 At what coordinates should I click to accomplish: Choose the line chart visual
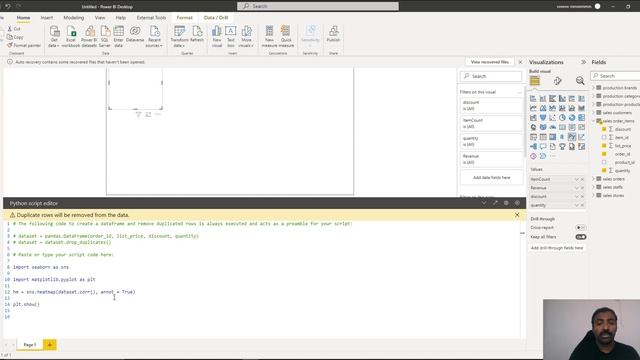[533, 108]
